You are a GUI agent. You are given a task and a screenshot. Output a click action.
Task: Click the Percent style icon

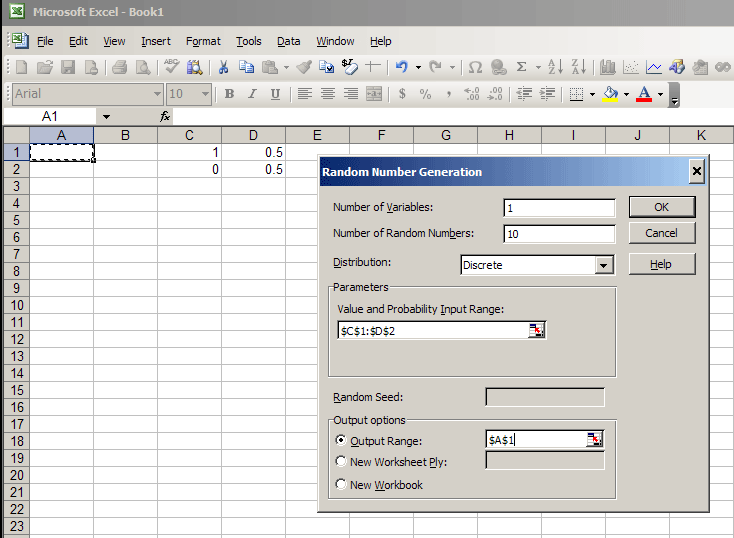pos(425,94)
